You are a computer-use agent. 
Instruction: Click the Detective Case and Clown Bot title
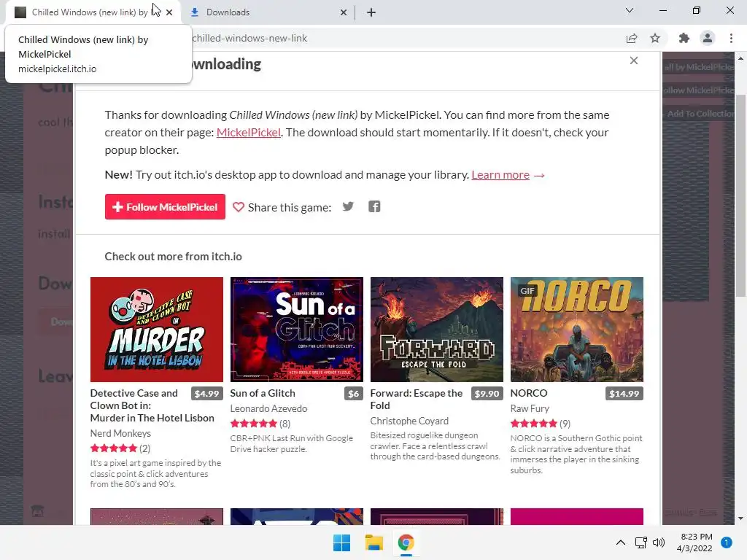(x=152, y=405)
